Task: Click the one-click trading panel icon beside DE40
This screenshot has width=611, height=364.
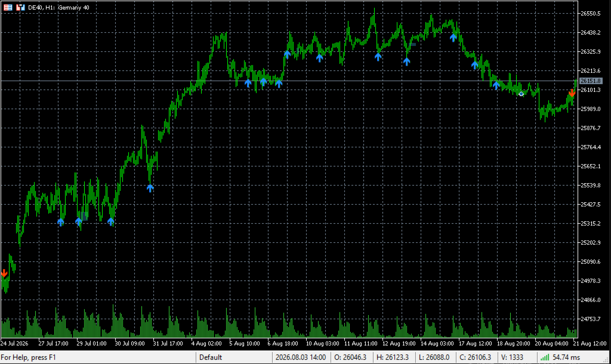Action: coord(20,7)
